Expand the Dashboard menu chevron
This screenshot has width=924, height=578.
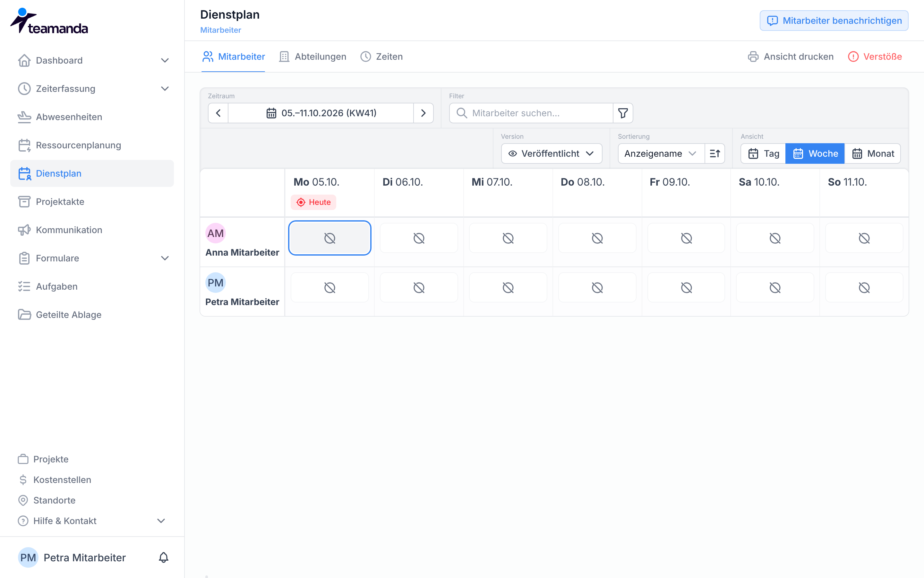coord(165,60)
